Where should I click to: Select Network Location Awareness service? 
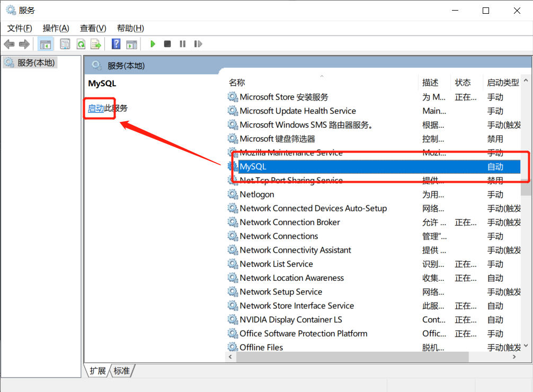(x=374, y=278)
